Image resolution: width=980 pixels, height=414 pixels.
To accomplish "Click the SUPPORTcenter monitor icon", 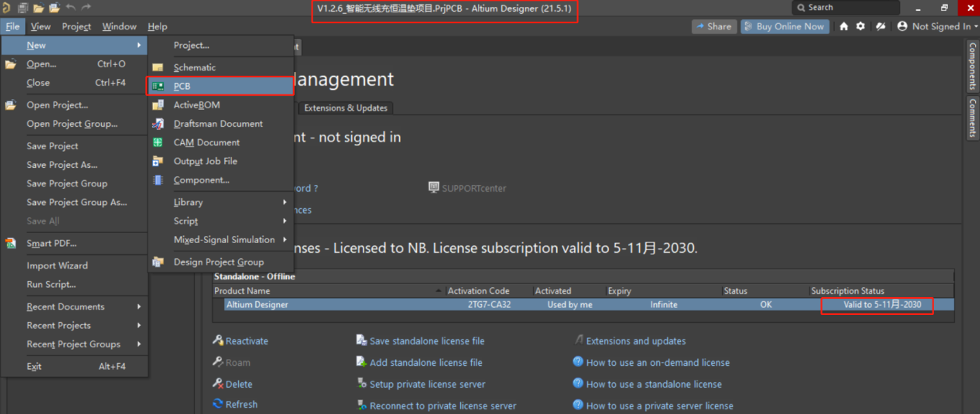I will [x=434, y=187].
